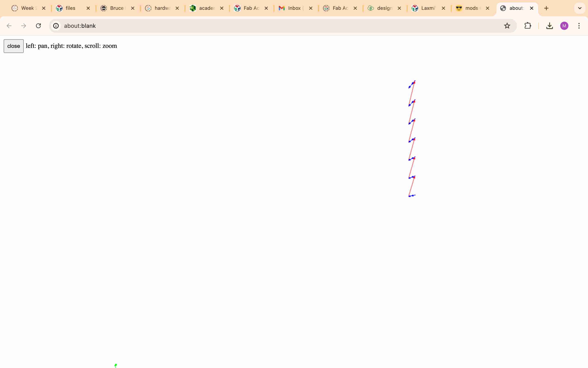Viewport: 588px width, 368px height.
Task: Click the red and blue toolpath drawing
Action: [412, 138]
